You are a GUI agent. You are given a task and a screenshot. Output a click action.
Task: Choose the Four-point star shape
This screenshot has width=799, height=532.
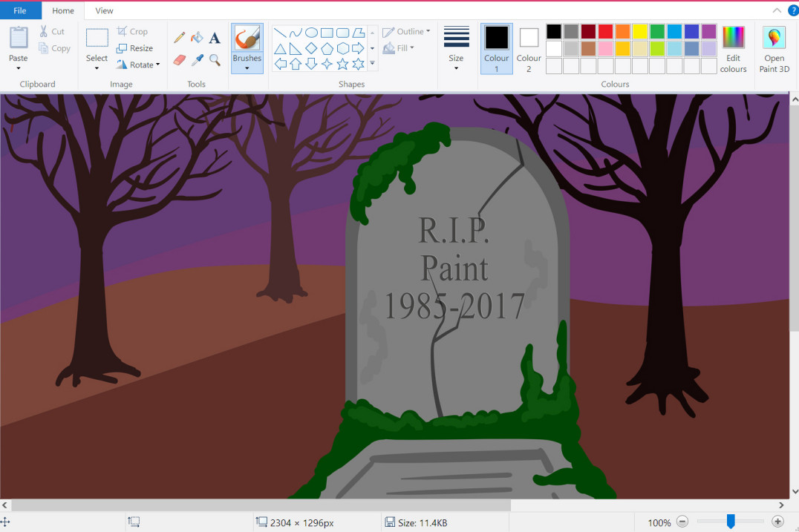click(x=327, y=64)
